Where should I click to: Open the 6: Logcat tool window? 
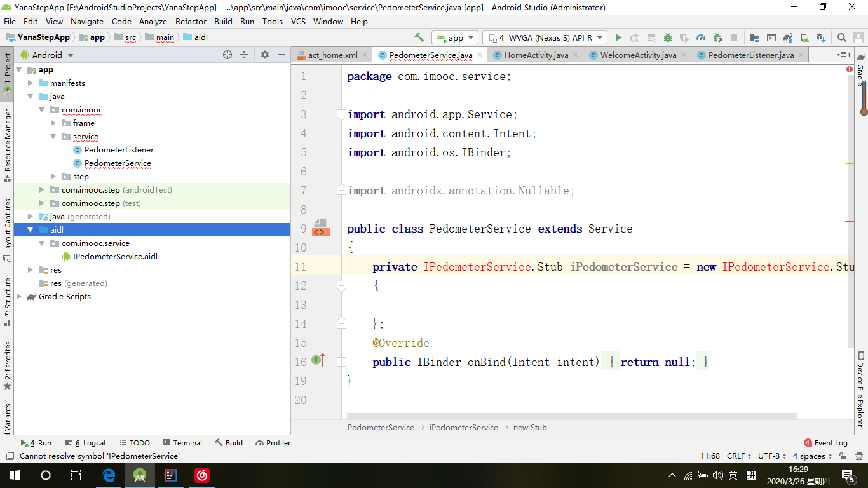(86, 443)
